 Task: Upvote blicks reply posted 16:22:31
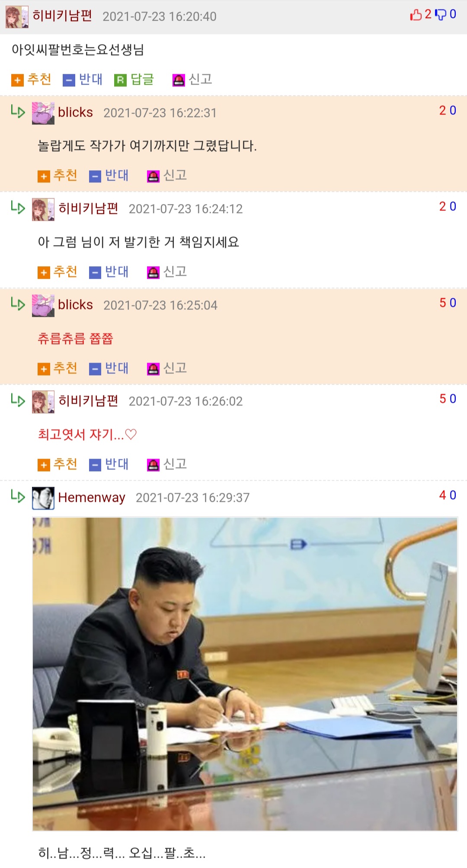coord(58,176)
